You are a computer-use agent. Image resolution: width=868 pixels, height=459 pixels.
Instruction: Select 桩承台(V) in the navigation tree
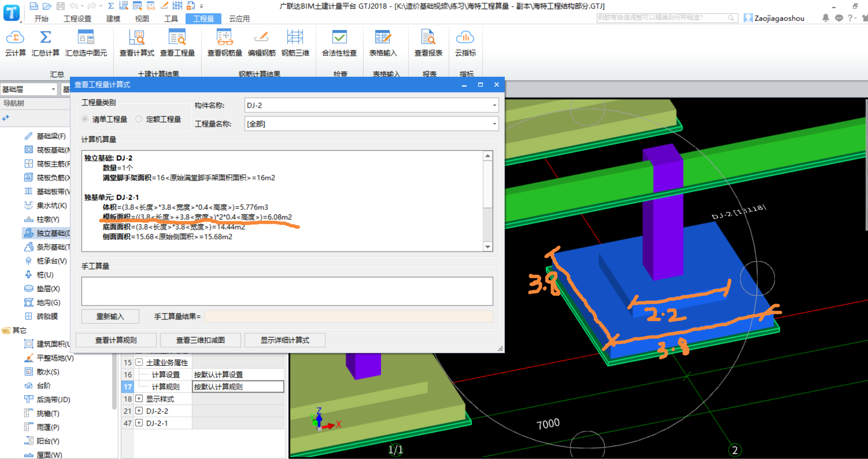click(x=45, y=261)
